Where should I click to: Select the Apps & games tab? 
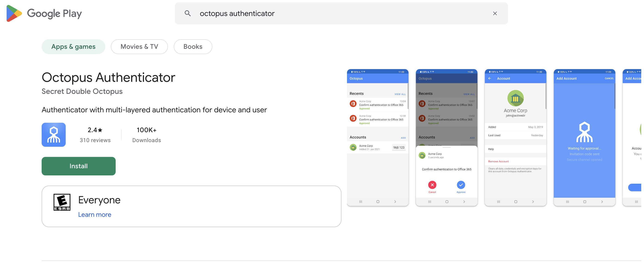[73, 47]
